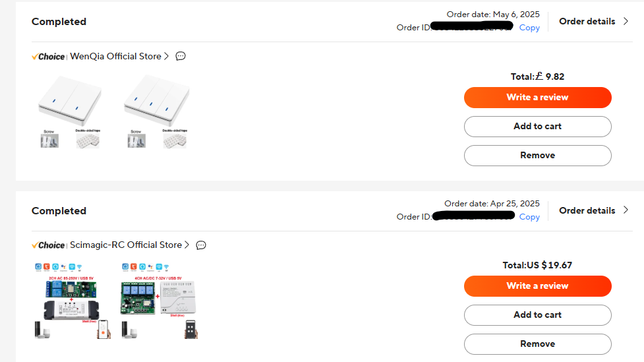Write a review for the £9.82 order

(537, 98)
